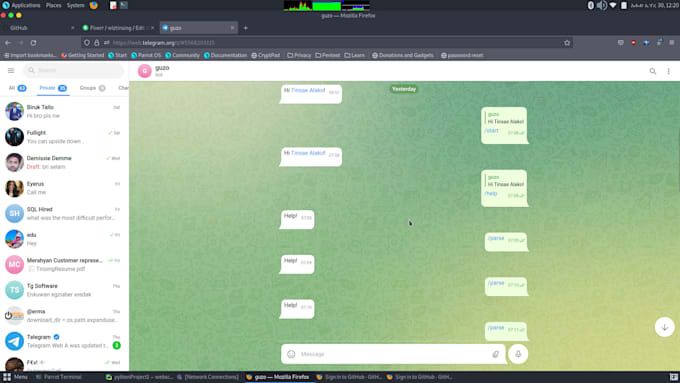Image resolution: width=680 pixels, height=383 pixels.
Task: Select the All chats folder tab
Action: (x=17, y=88)
